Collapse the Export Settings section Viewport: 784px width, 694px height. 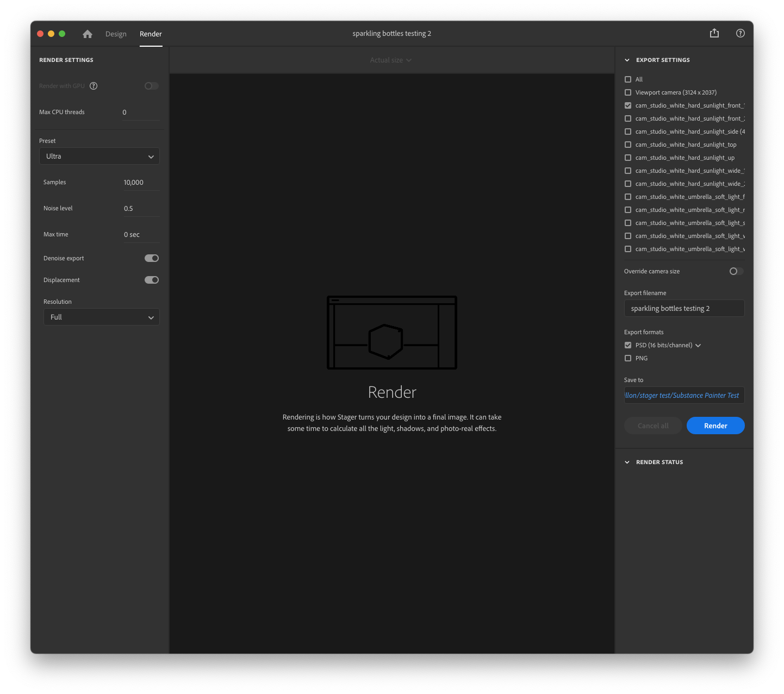click(x=627, y=60)
